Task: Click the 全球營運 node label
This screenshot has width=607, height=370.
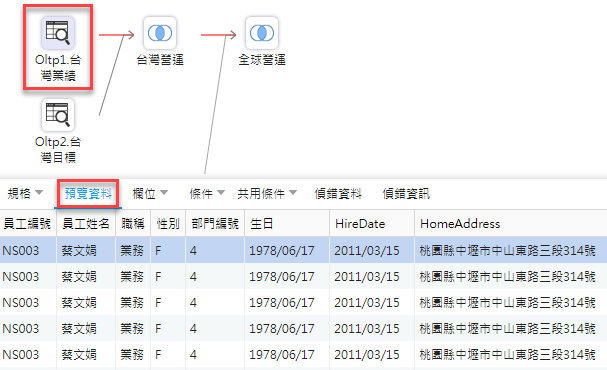Action: 262,60
